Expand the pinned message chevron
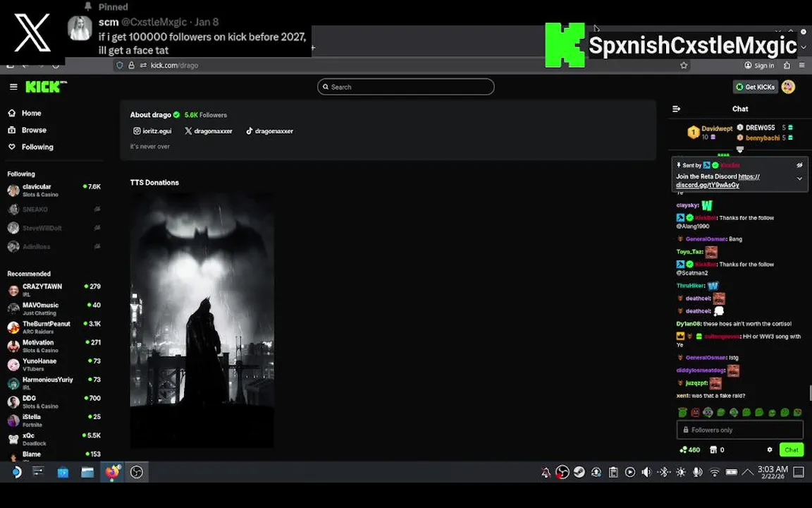Image resolution: width=812 pixels, height=508 pixels. [x=799, y=179]
